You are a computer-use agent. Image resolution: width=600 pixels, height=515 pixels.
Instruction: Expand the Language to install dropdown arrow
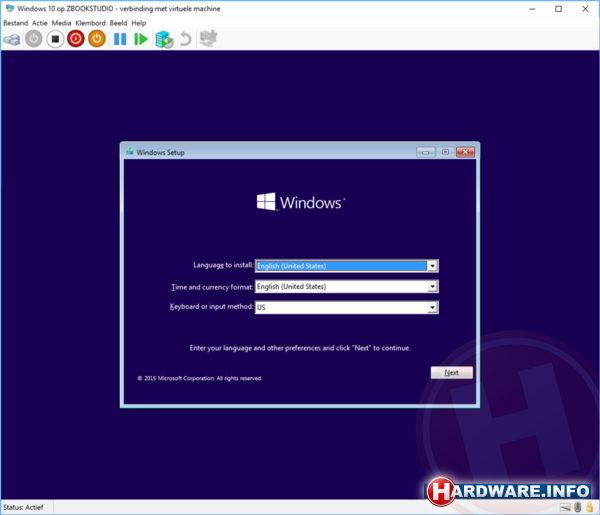(x=432, y=266)
